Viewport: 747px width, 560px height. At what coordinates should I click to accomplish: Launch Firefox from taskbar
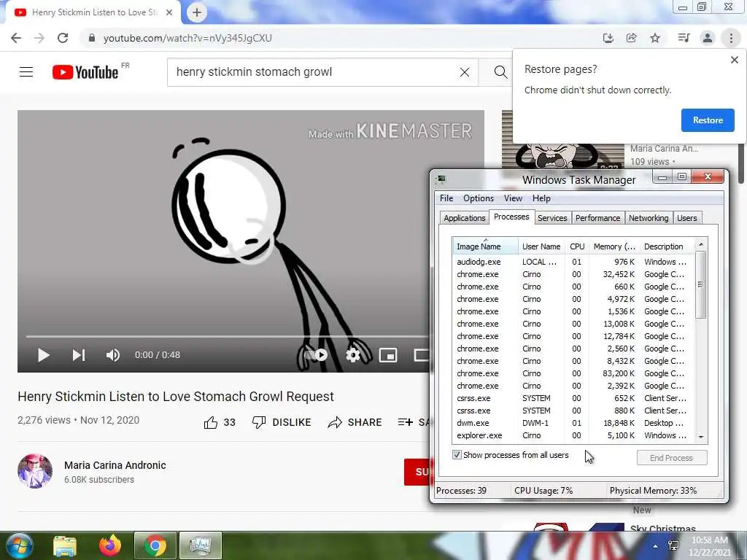(x=110, y=545)
